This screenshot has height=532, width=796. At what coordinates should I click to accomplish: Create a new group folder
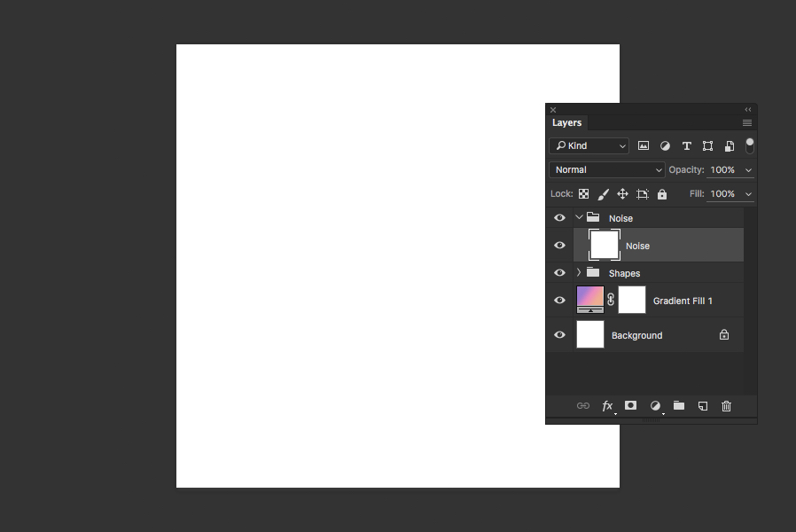click(x=679, y=405)
